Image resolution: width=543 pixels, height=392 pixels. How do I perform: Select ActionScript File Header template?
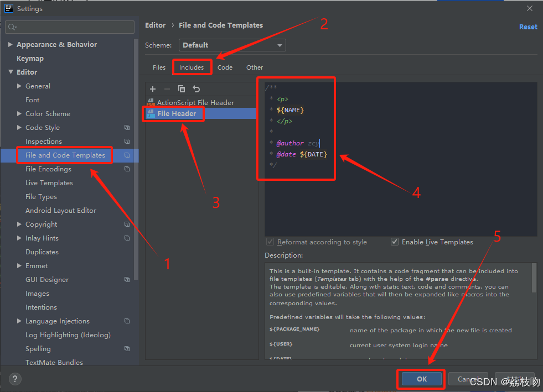pos(195,102)
